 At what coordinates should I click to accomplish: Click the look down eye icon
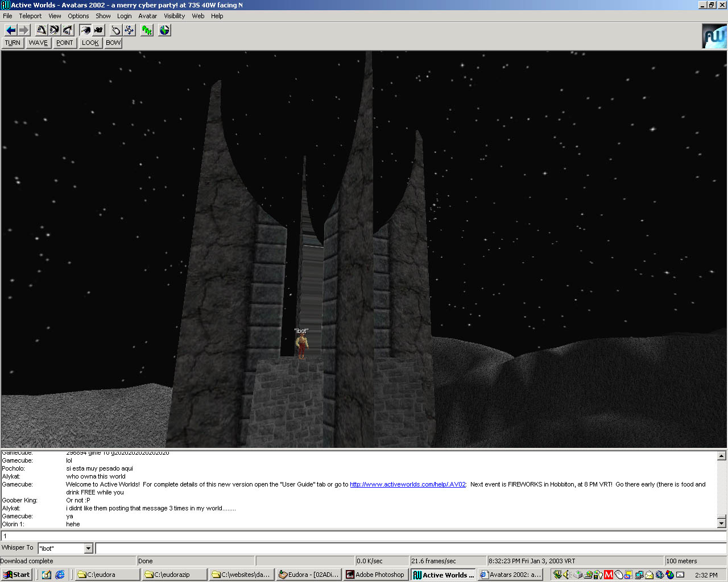(x=68, y=30)
